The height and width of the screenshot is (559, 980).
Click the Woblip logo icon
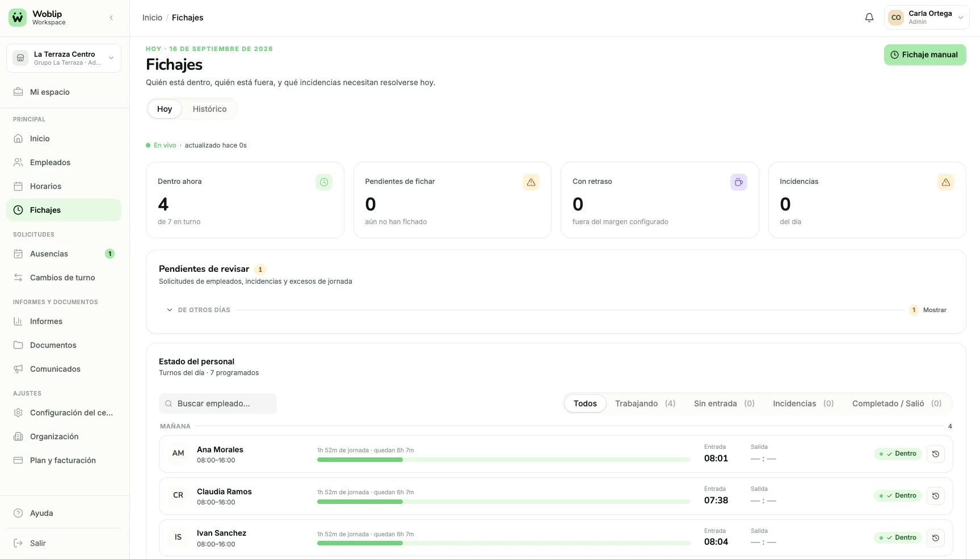[18, 18]
